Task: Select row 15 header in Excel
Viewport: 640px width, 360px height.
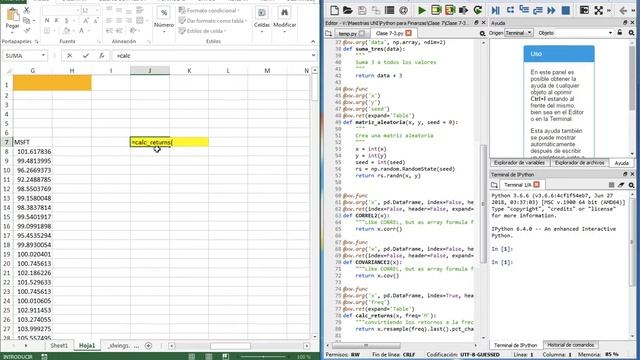Action: tap(7, 217)
